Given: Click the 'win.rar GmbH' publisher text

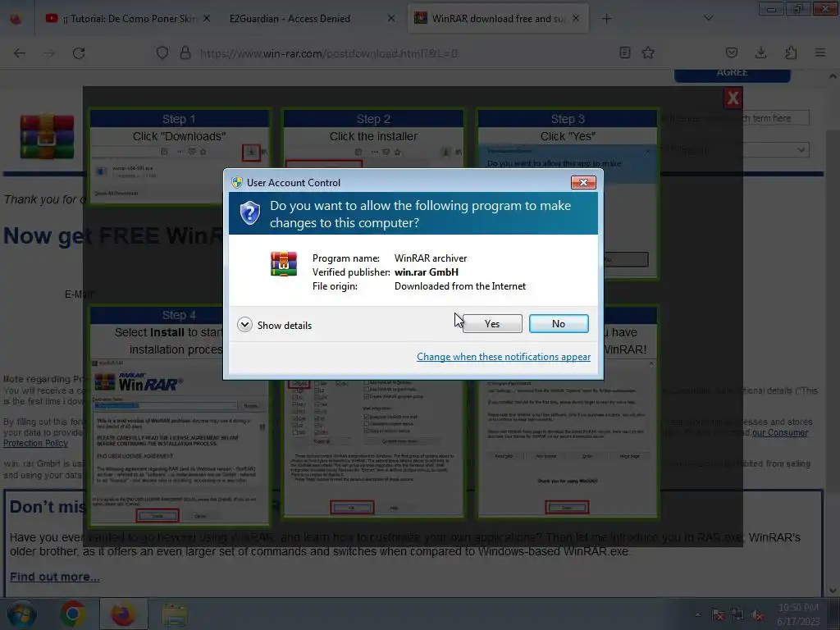Looking at the screenshot, I should (x=427, y=272).
